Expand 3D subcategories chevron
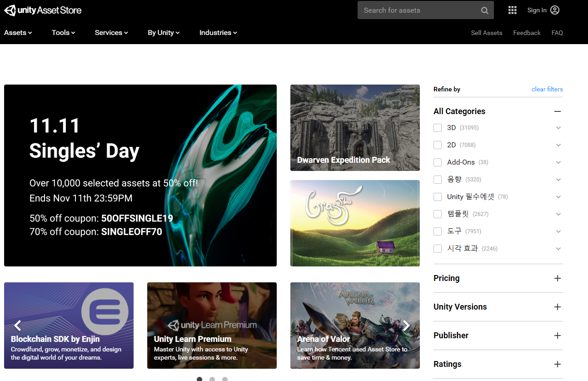588x381 pixels. (558, 128)
